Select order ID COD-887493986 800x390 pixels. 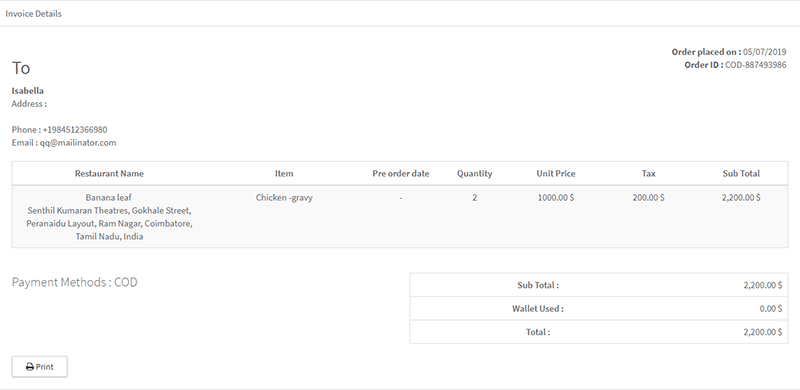756,65
